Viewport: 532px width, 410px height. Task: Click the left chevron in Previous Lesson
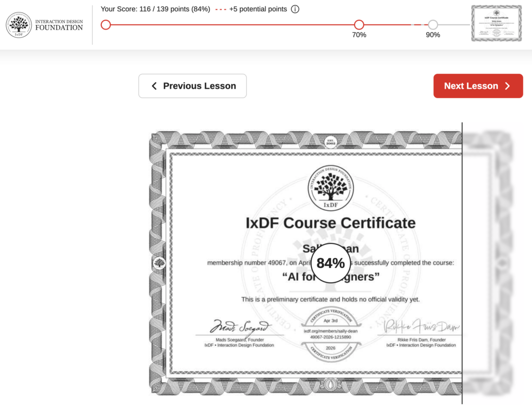154,86
